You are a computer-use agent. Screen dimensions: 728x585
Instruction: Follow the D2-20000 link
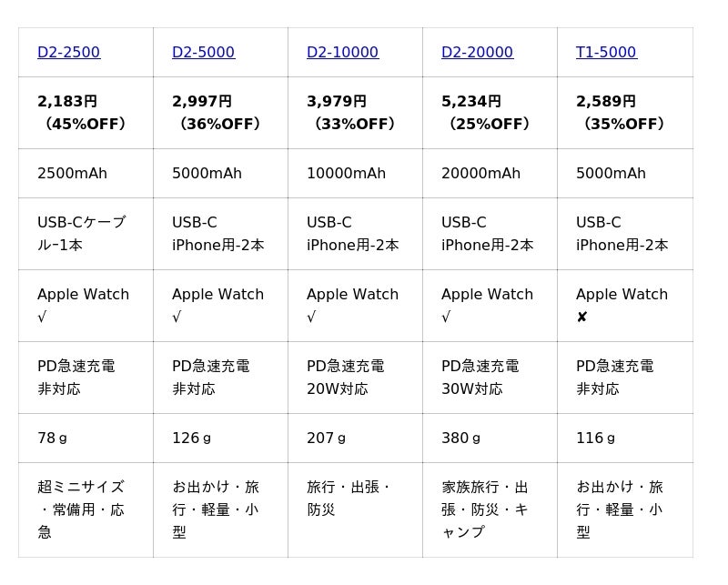477,53
